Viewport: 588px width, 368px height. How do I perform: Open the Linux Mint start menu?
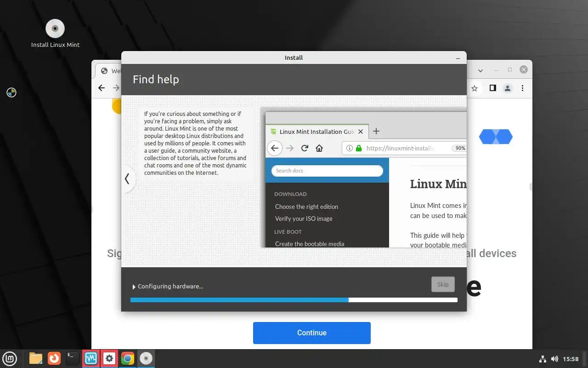[10, 358]
